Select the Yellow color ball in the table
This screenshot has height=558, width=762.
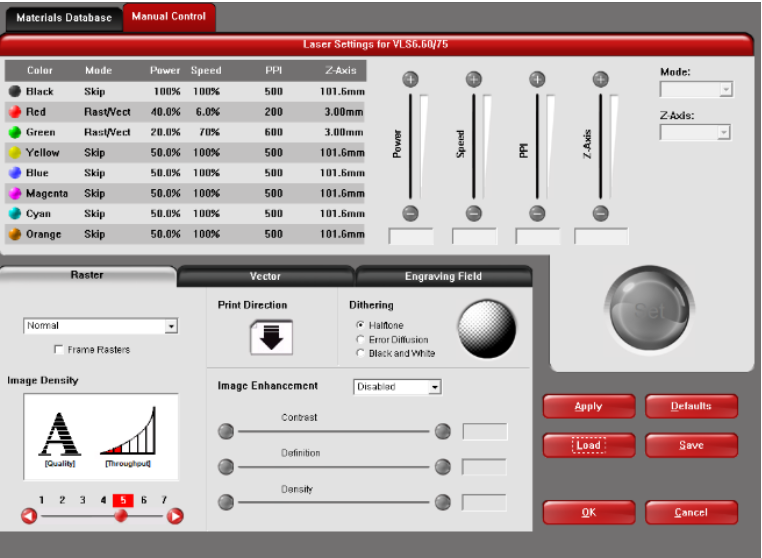pos(15,153)
